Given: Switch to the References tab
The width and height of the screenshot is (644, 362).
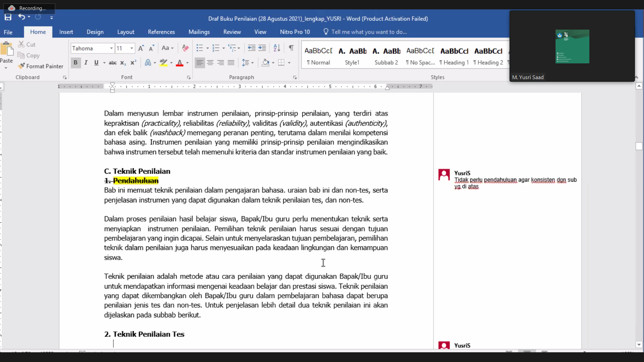Looking at the screenshot, I should pyautogui.click(x=161, y=32).
